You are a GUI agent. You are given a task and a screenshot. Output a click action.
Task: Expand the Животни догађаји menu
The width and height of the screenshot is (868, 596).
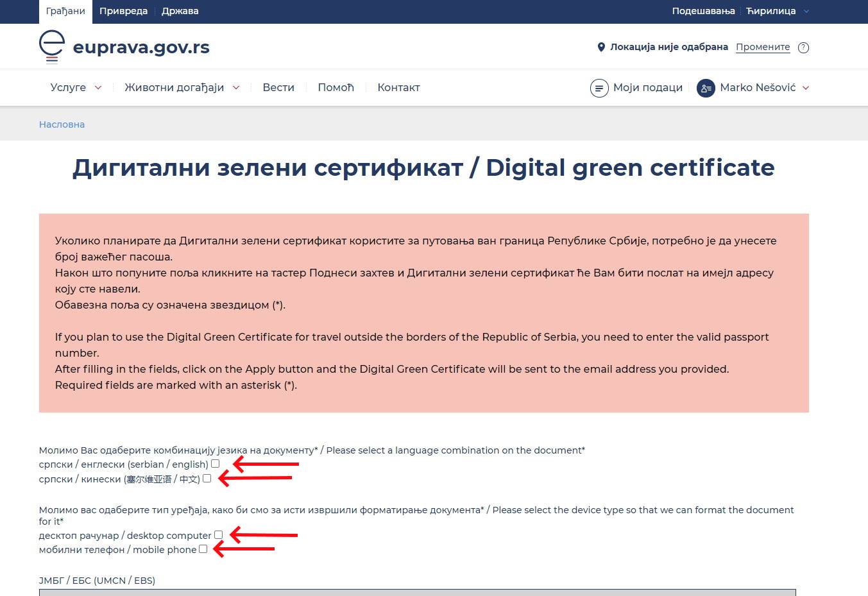click(181, 87)
